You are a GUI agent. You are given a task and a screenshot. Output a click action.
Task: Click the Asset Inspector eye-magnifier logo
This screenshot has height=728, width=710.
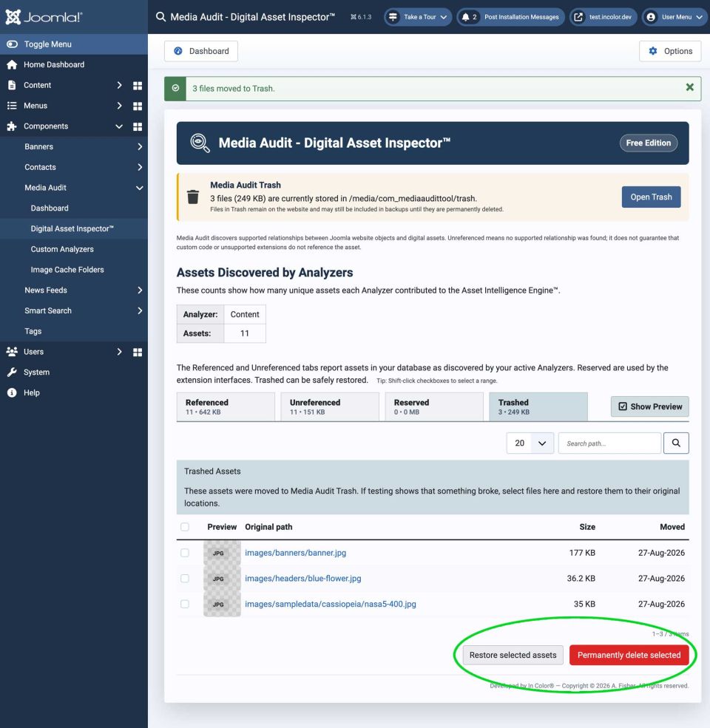click(200, 143)
